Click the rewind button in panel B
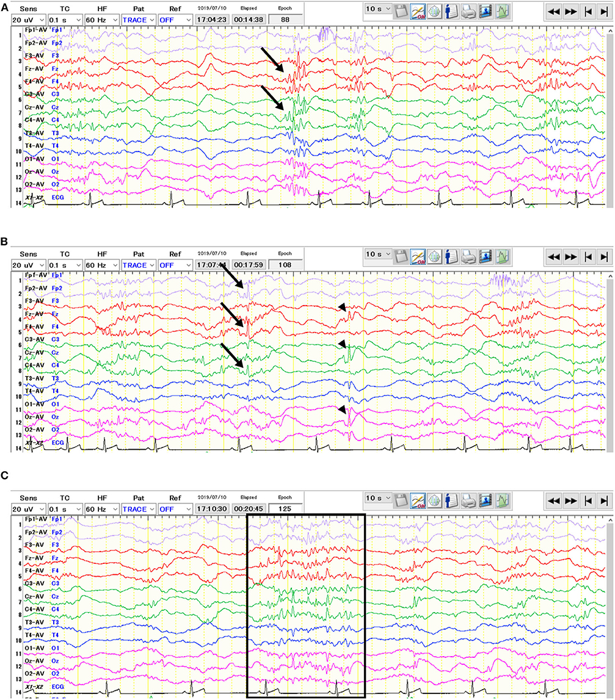Image resolution: width=615 pixels, height=700 pixels. (x=554, y=257)
